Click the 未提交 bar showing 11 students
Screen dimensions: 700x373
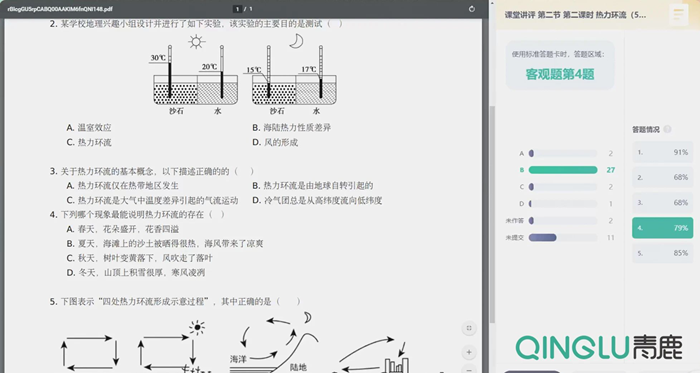tap(563, 237)
